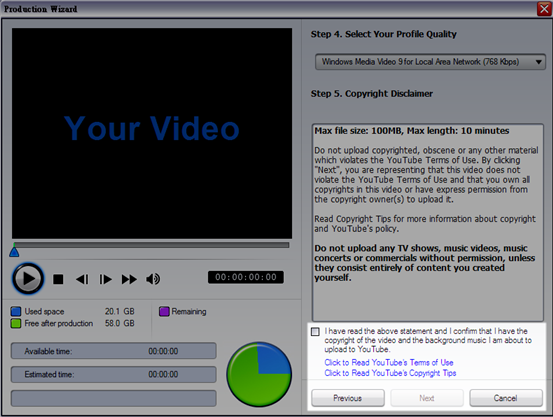Click the blue timeline position marker
Viewport: 553px width, 417px height.
coord(14,252)
